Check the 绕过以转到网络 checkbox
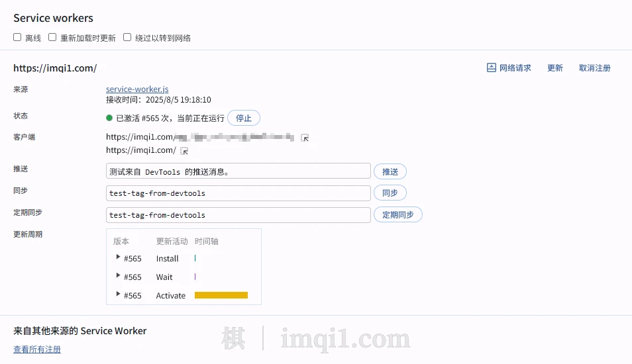This screenshot has height=364, width=632. pos(127,38)
